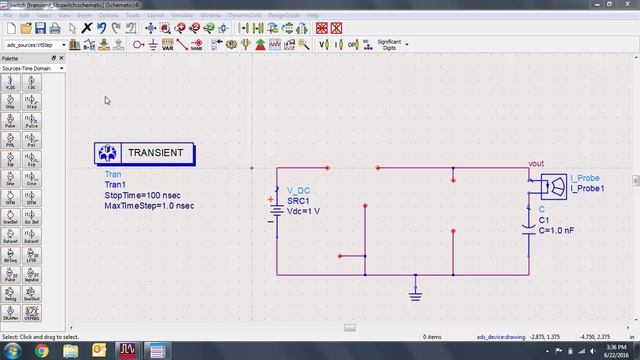Zoom to area with the red box magnifier
The image size is (640, 360).
coord(165,28)
